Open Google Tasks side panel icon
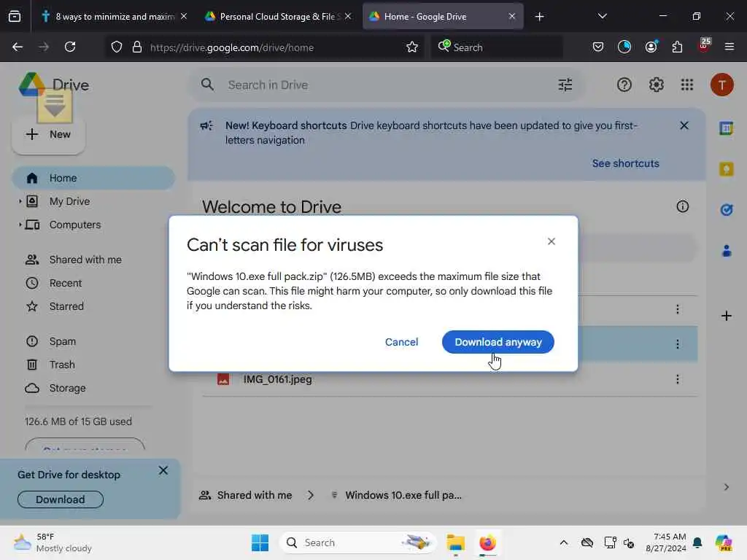The height and width of the screenshot is (560, 747). coord(726,210)
